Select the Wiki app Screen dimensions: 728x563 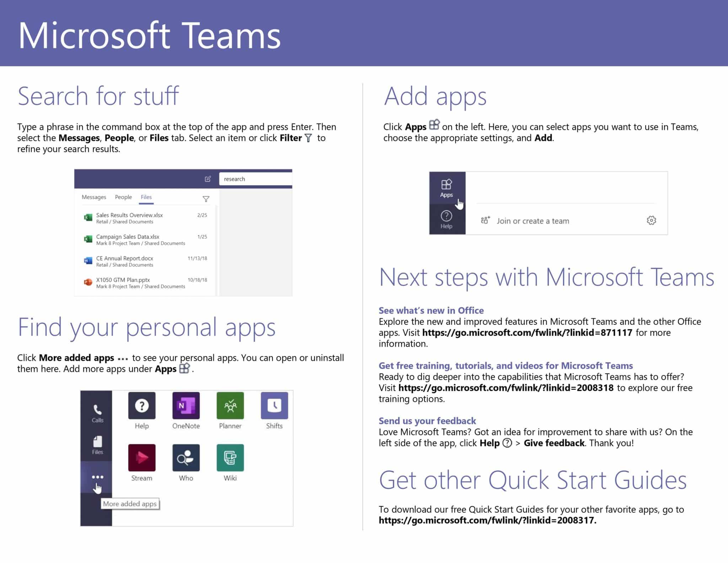click(x=230, y=459)
